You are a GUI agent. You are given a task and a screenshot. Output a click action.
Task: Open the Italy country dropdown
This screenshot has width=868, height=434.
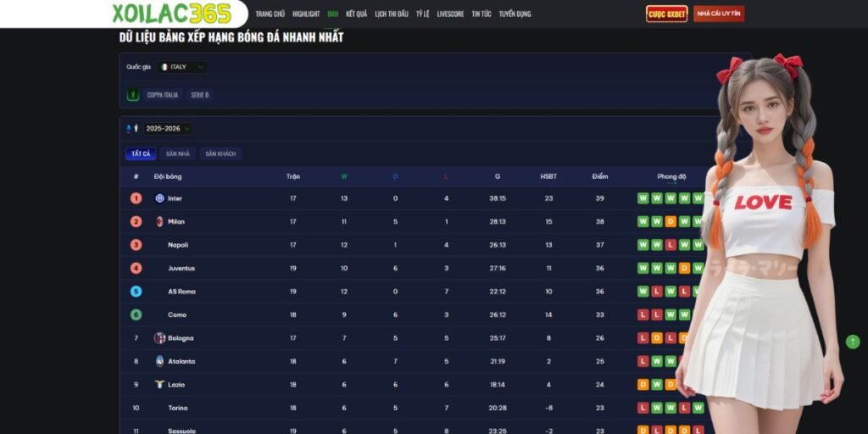coord(181,67)
